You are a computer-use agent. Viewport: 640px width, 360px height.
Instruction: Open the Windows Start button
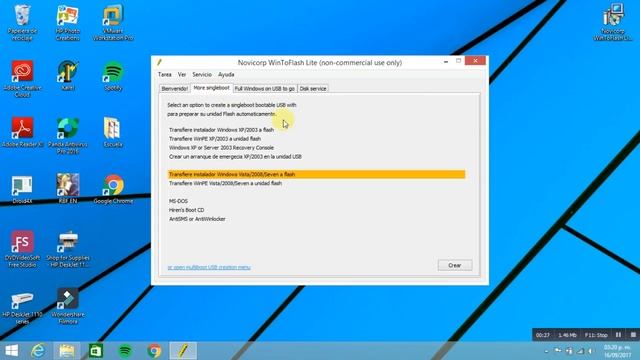coord(11,351)
